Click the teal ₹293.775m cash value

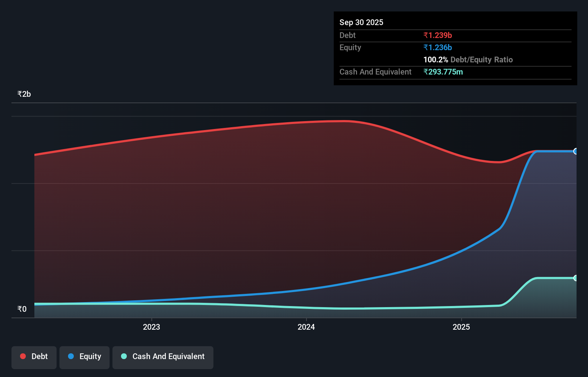pyautogui.click(x=443, y=72)
